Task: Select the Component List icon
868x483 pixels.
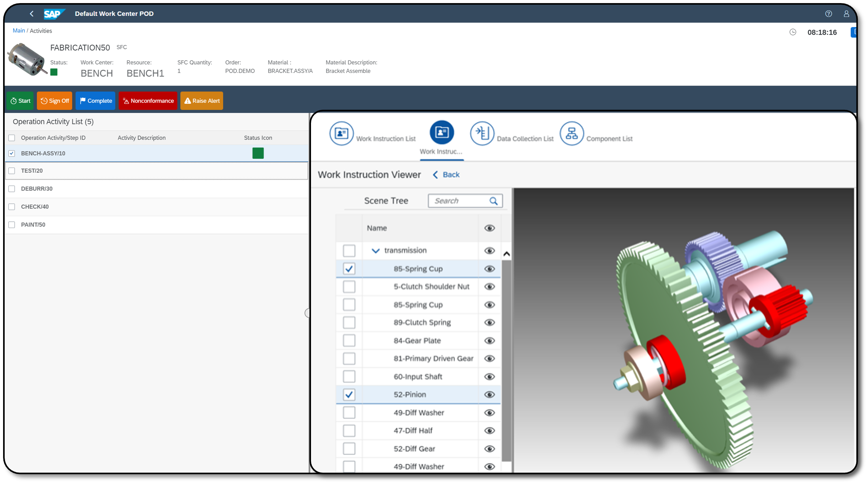Action: (570, 132)
